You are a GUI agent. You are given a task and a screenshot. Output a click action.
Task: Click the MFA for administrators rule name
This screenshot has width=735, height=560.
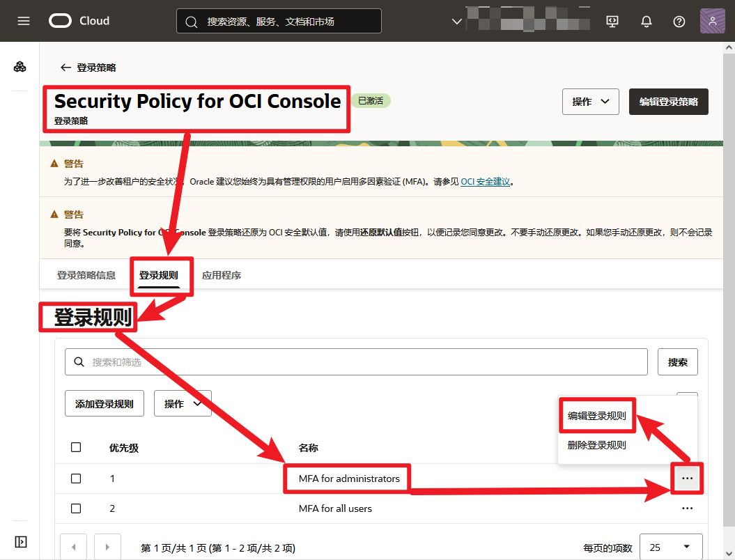(349, 479)
